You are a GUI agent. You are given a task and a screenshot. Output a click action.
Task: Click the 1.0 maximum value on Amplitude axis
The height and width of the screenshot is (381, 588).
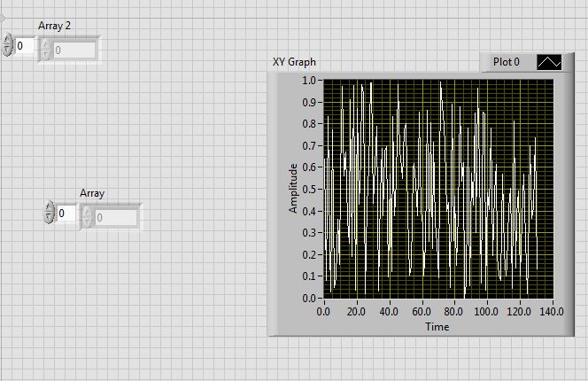pyautogui.click(x=309, y=80)
